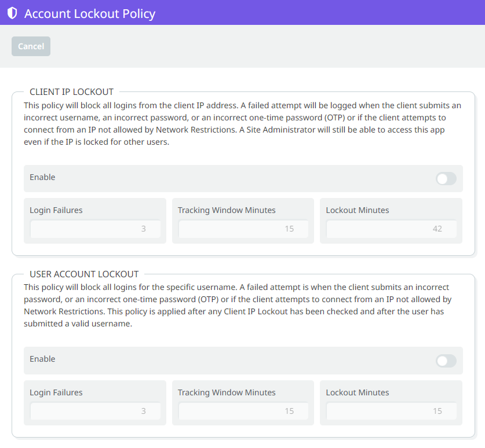485x448 pixels.
Task: Select the Client IP Login Failures field
Action: click(95, 229)
